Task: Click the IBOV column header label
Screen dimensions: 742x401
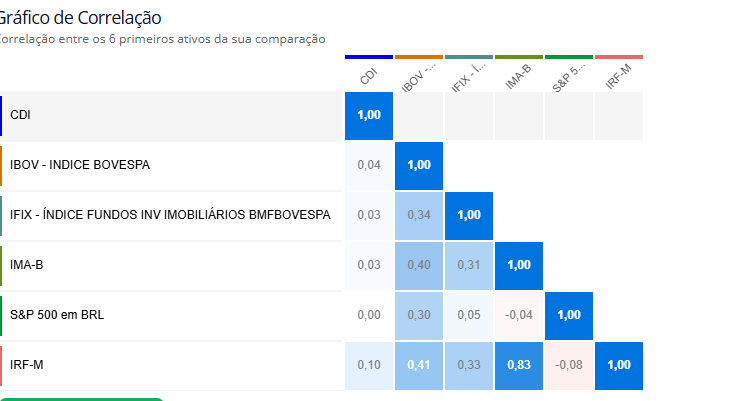Action: [x=418, y=78]
